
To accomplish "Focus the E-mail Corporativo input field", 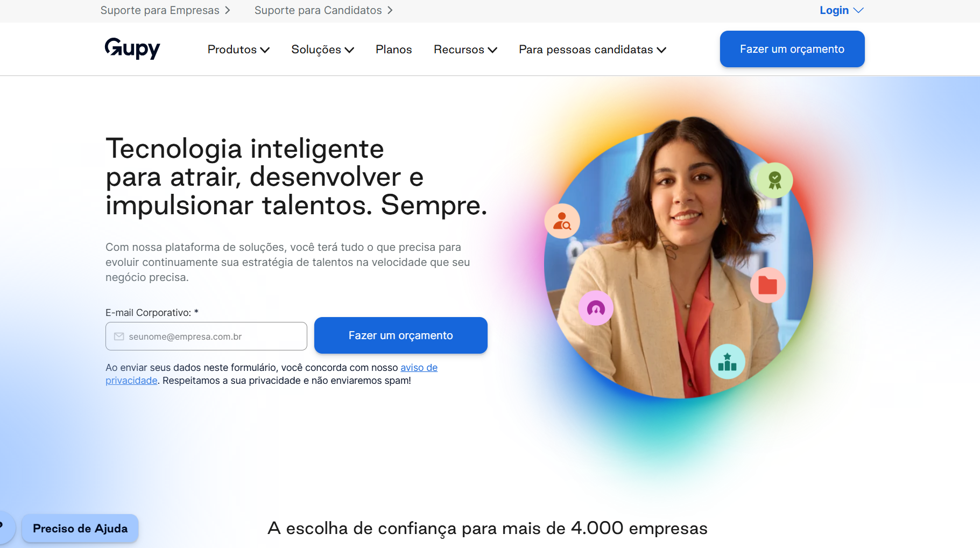I will tap(206, 336).
